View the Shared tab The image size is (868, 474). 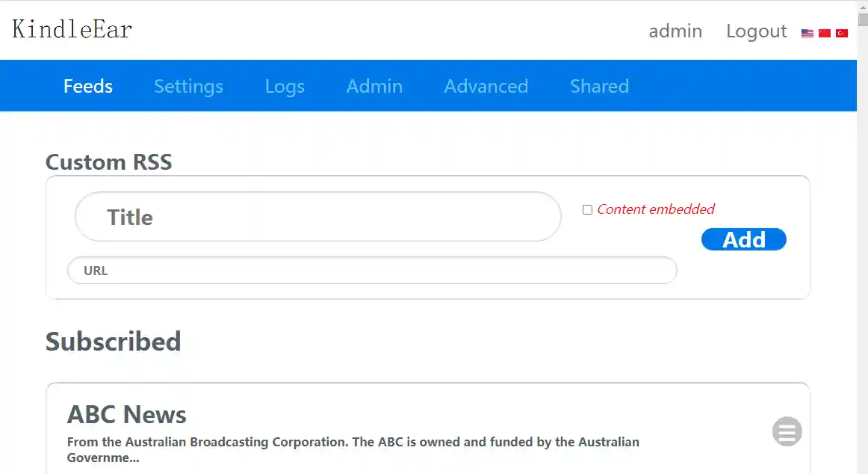coord(599,86)
